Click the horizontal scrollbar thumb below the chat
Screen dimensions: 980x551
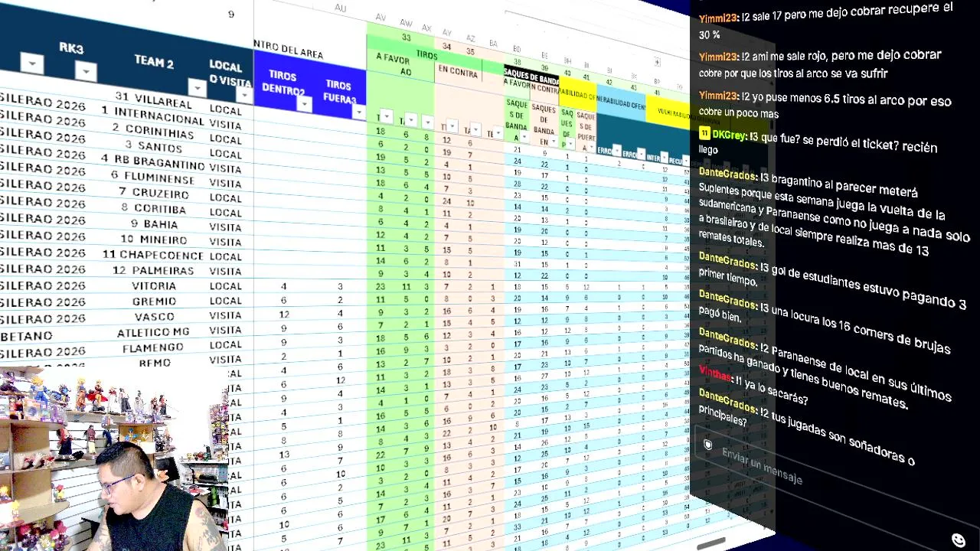(711, 543)
